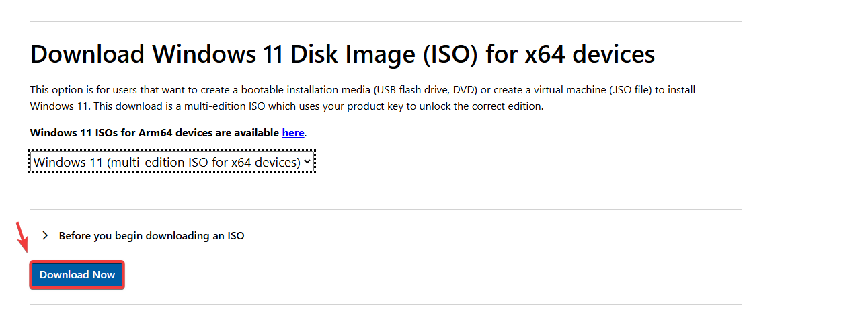Screen dimensions: 868x320
Task: Click the red annotation arrow above Download Now
Action: click(22, 237)
